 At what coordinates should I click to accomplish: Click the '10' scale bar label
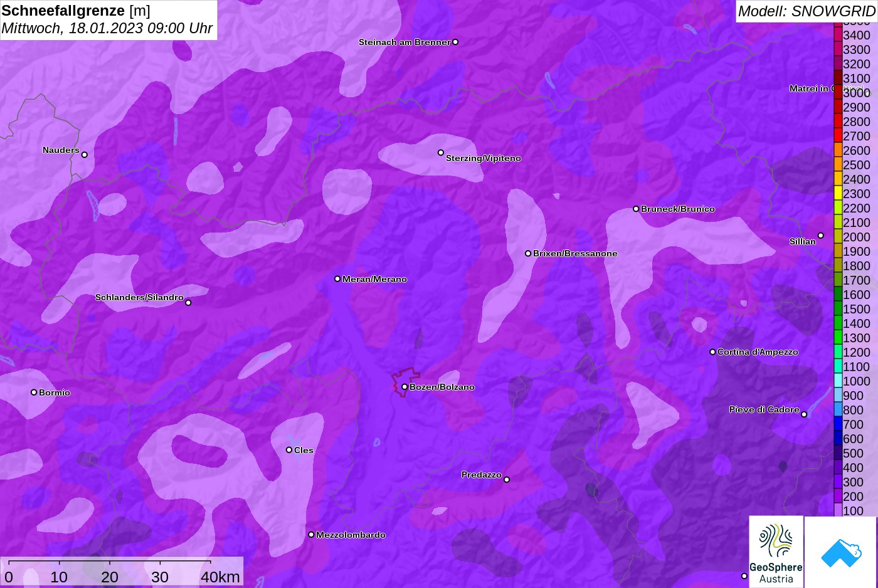(59, 577)
